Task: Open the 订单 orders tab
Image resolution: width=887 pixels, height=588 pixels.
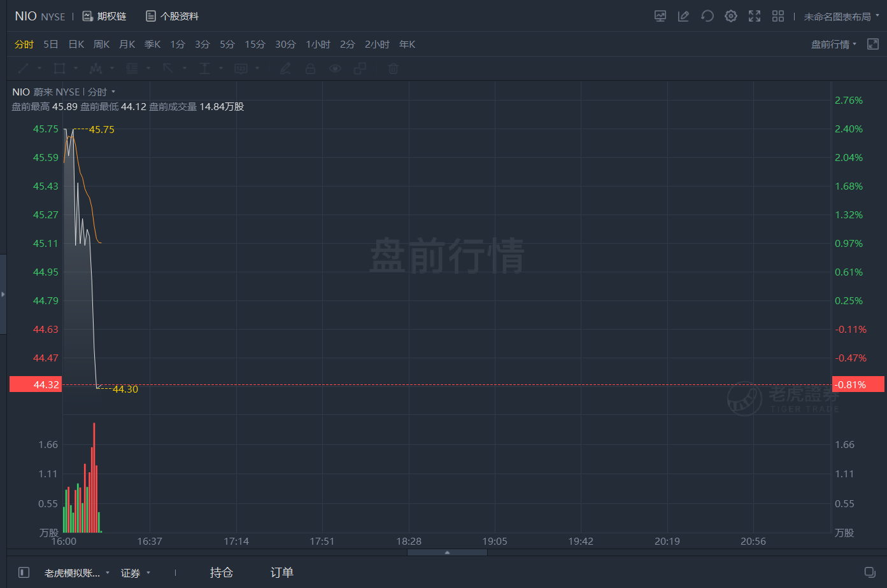Action: click(x=282, y=573)
